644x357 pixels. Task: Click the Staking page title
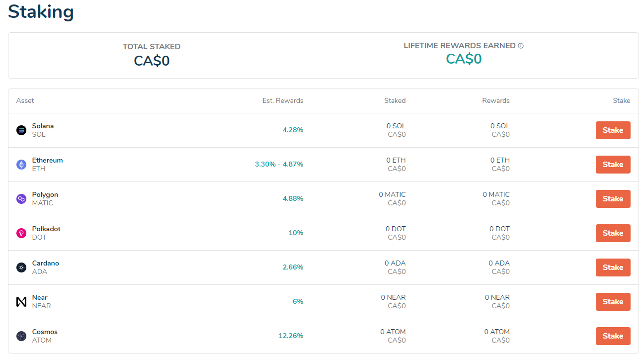(40, 12)
